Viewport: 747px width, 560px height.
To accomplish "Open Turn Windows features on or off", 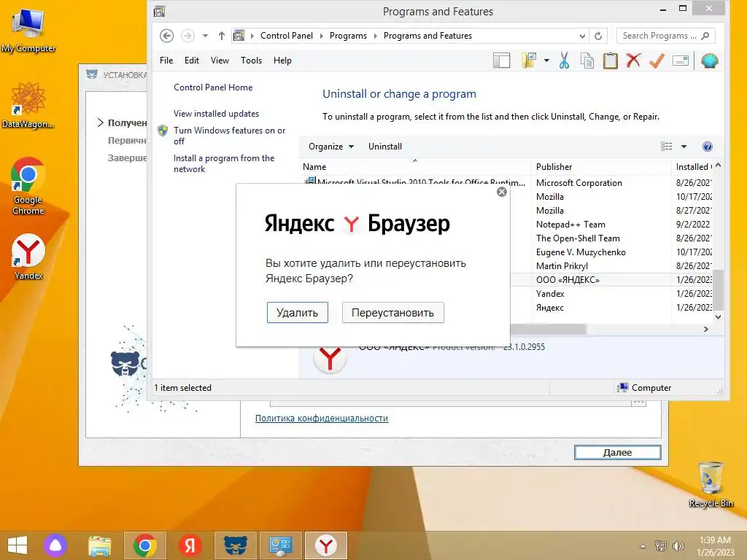I will pos(229,136).
